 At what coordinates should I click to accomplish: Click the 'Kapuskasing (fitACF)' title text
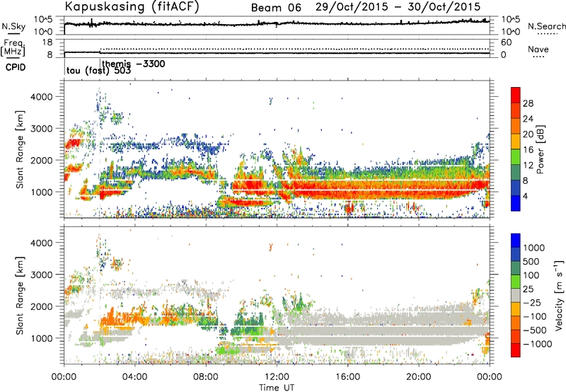pyautogui.click(x=132, y=7)
